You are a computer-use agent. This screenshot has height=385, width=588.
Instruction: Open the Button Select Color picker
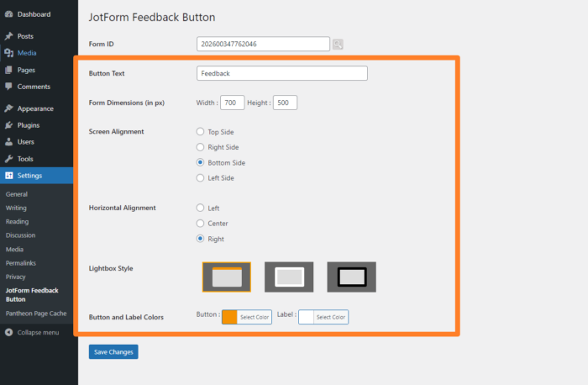[x=254, y=317]
